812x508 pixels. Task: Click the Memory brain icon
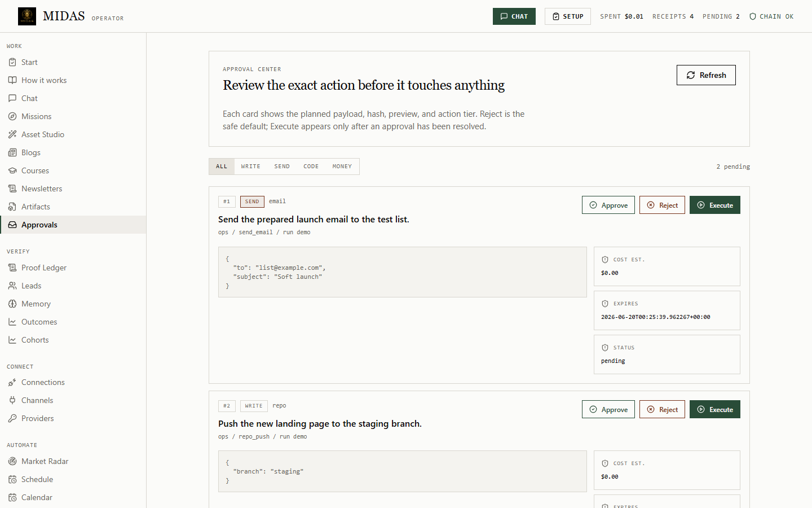(x=12, y=304)
